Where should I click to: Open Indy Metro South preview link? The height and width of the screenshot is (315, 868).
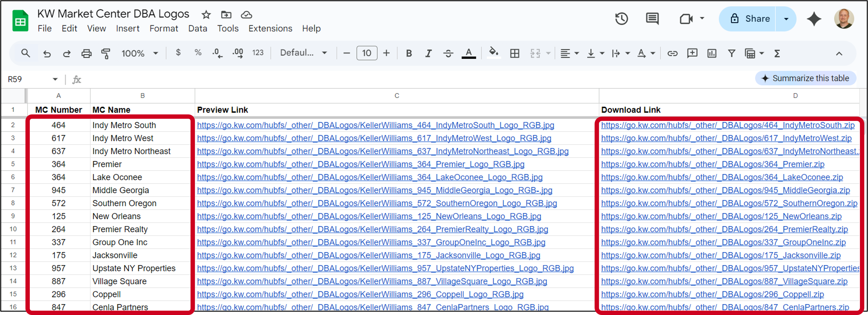pos(376,125)
